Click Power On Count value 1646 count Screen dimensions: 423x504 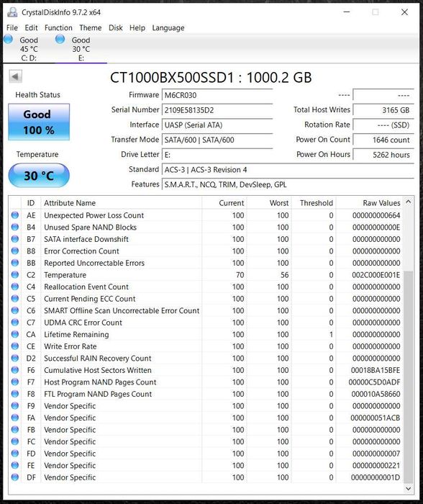click(x=383, y=140)
